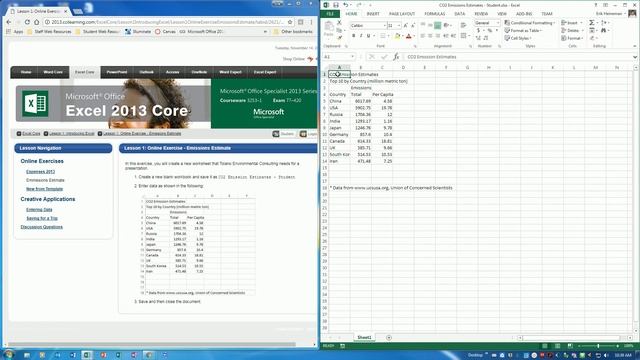Click the Paste button in Excel ribbon

329,29
